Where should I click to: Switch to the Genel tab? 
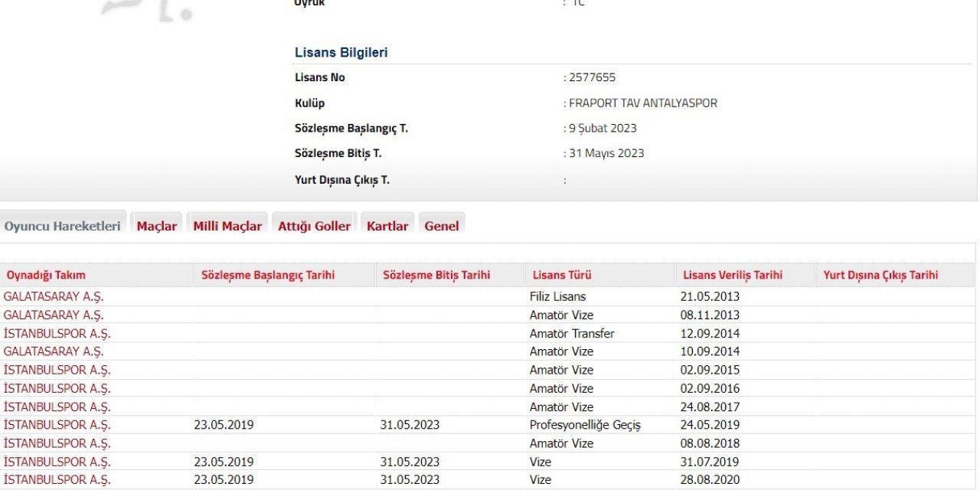coord(442,225)
